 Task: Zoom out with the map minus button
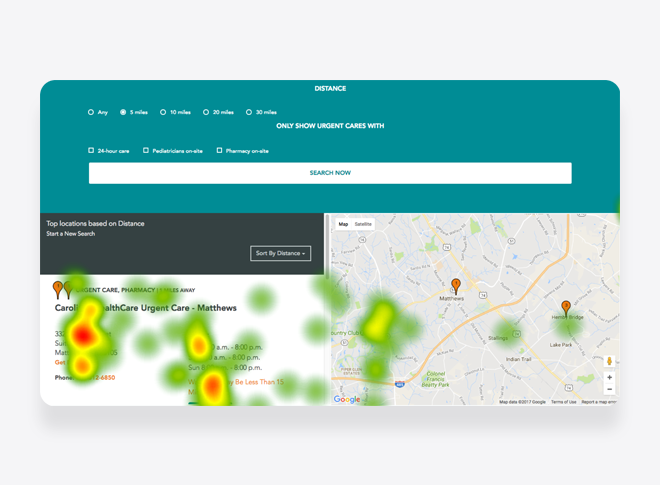point(609,389)
